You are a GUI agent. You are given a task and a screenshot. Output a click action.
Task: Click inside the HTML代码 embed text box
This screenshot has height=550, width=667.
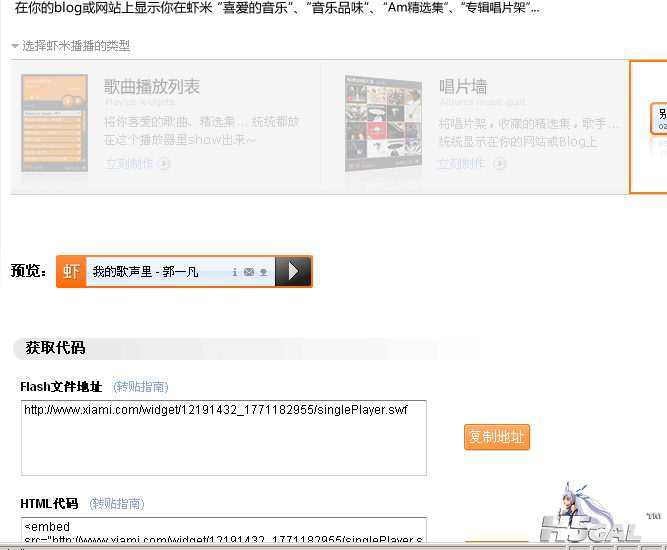click(224, 530)
